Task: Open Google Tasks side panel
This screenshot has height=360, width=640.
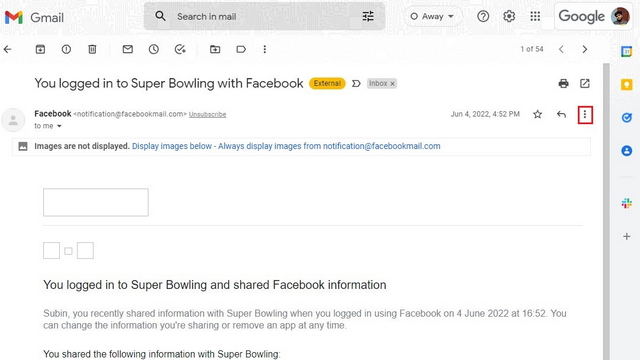Action: [627, 118]
